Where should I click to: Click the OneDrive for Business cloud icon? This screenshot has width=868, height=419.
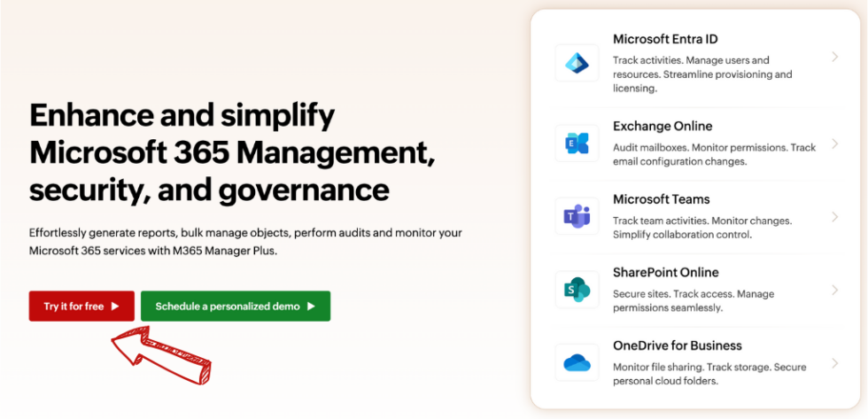(577, 362)
